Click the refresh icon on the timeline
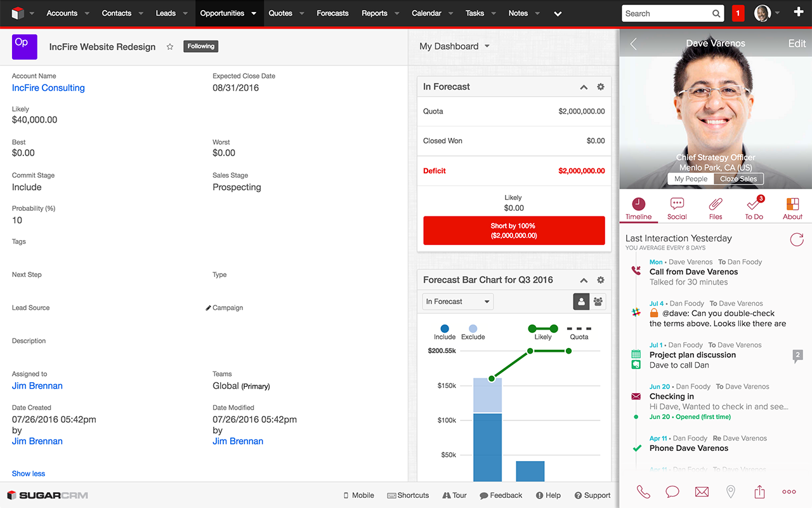This screenshot has height=508, width=812. point(796,240)
